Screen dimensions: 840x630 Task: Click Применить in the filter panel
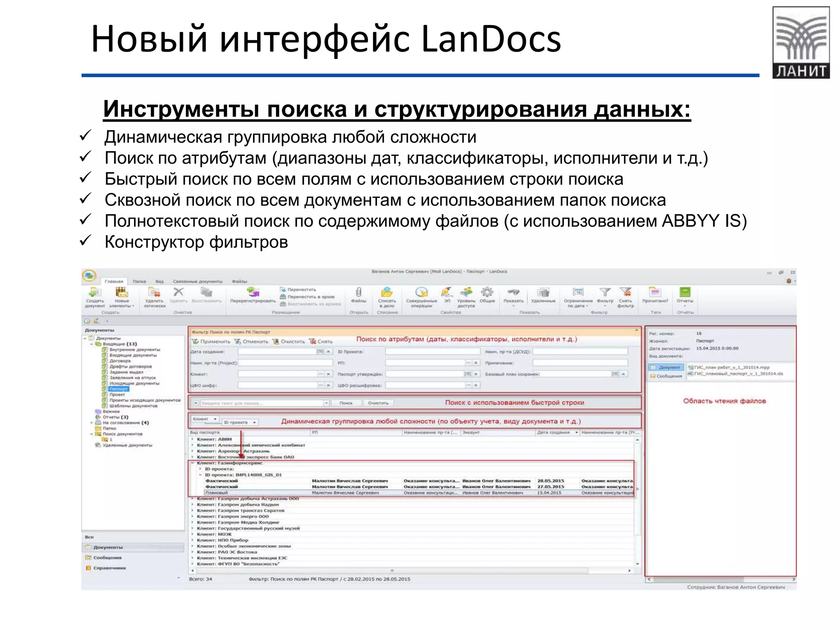click(x=211, y=341)
